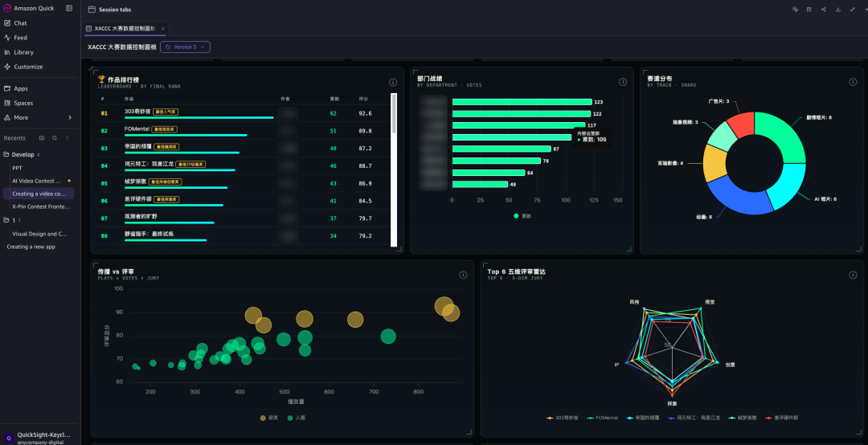Select the Creating a video co... item

pyautogui.click(x=39, y=194)
